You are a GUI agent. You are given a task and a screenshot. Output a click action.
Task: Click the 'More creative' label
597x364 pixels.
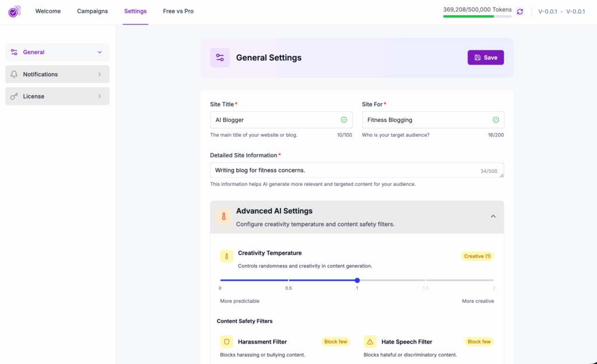click(478, 301)
